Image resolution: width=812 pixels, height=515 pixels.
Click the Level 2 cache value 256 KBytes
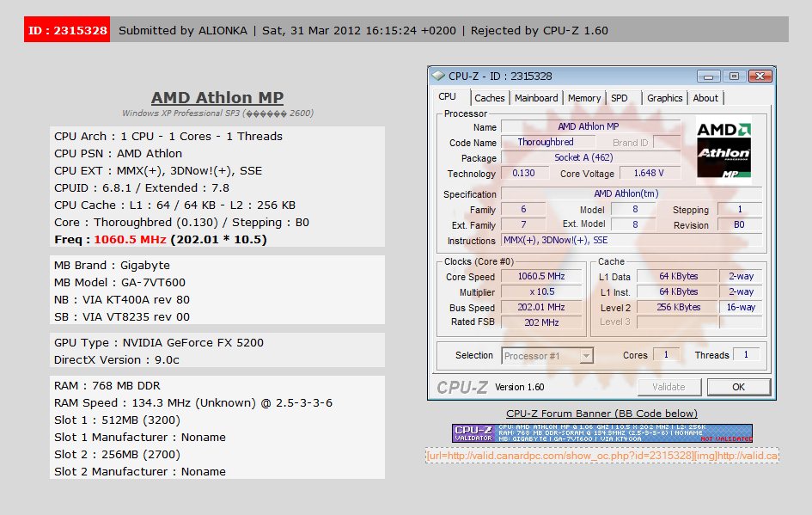pos(677,307)
